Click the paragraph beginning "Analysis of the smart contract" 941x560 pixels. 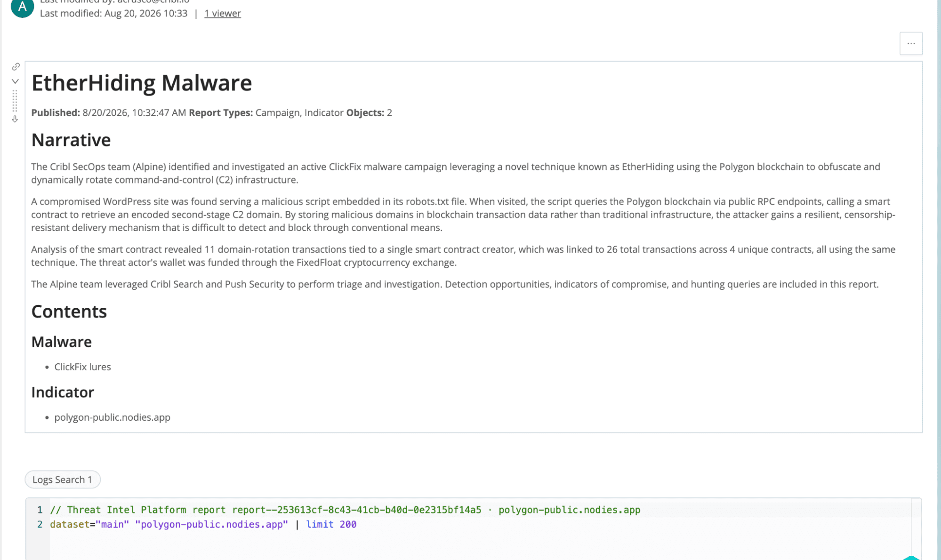(x=463, y=256)
